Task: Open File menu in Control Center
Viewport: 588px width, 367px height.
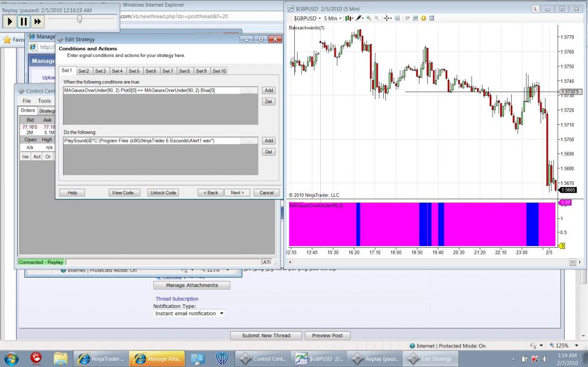Action: [x=27, y=101]
